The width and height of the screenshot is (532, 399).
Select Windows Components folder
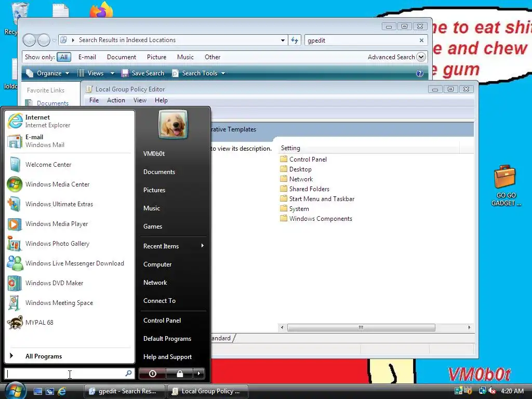click(316, 219)
